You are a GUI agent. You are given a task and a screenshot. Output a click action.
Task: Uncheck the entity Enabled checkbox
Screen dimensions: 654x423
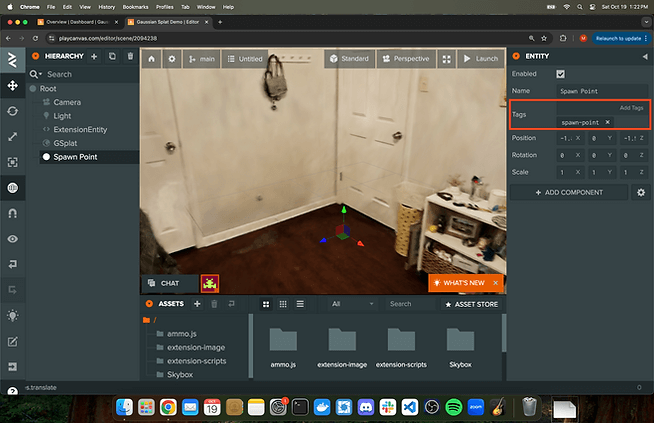coord(560,74)
